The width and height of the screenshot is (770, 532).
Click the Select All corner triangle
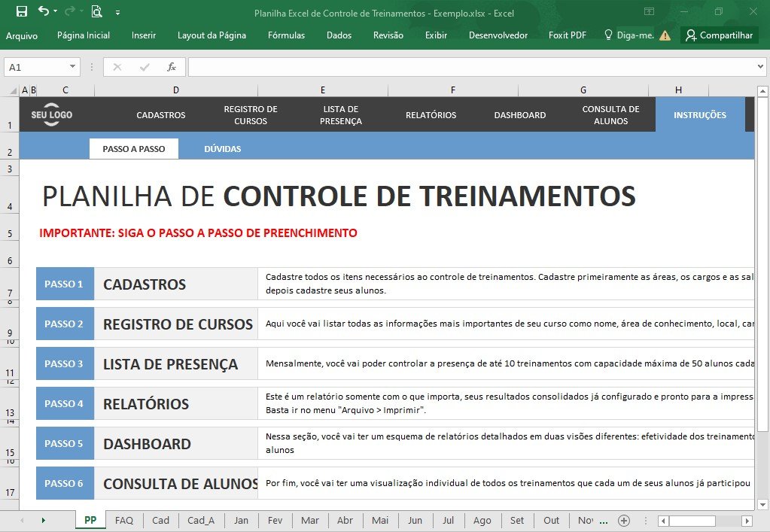pos(14,90)
